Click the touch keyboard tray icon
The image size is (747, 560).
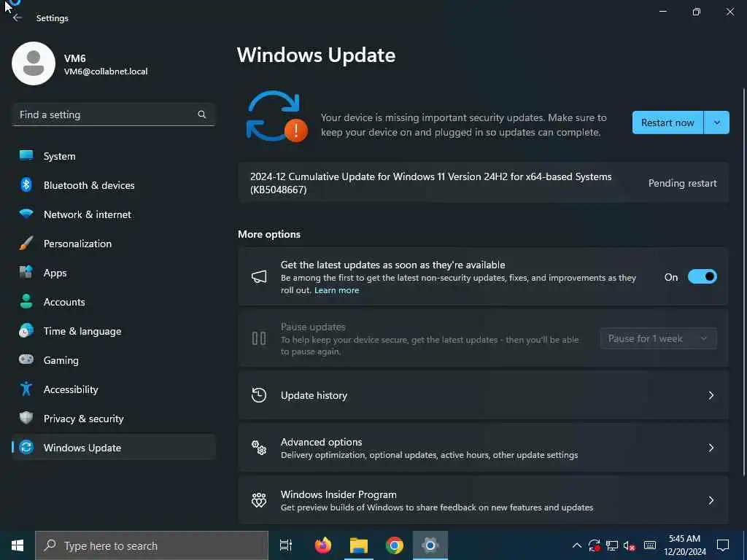tap(650, 545)
